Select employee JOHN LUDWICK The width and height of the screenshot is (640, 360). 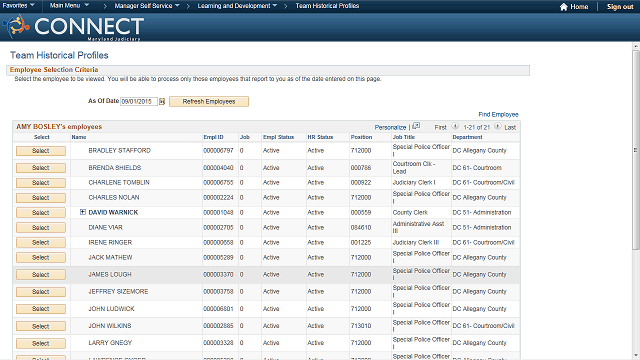pos(41,309)
